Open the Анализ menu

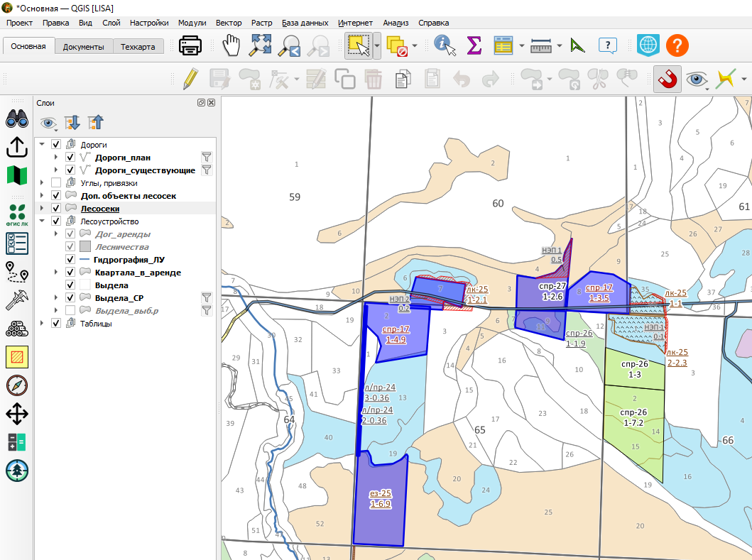point(396,23)
